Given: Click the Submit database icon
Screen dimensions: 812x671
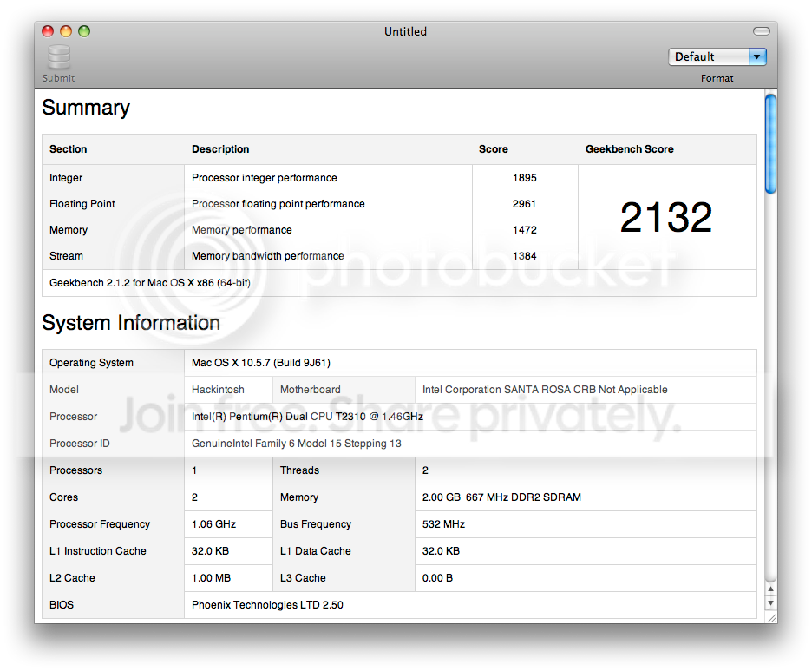Looking at the screenshot, I should point(59,58).
